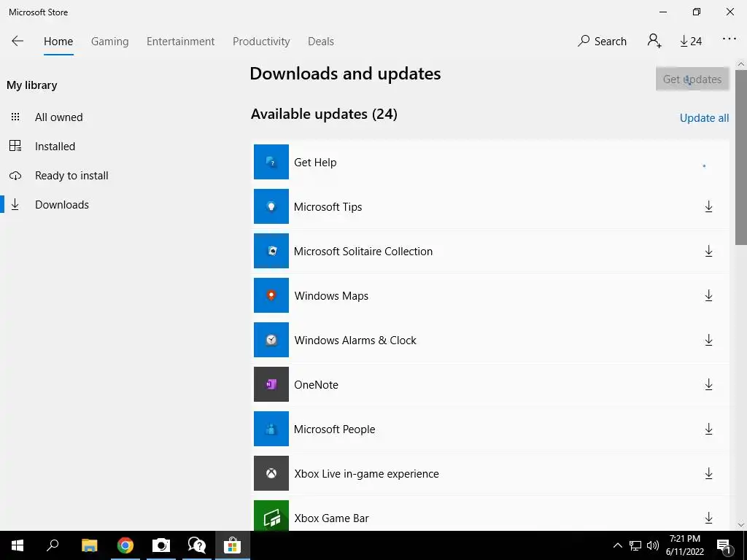This screenshot has height=560, width=747.
Task: Open the network icon in system tray
Action: pos(635,545)
